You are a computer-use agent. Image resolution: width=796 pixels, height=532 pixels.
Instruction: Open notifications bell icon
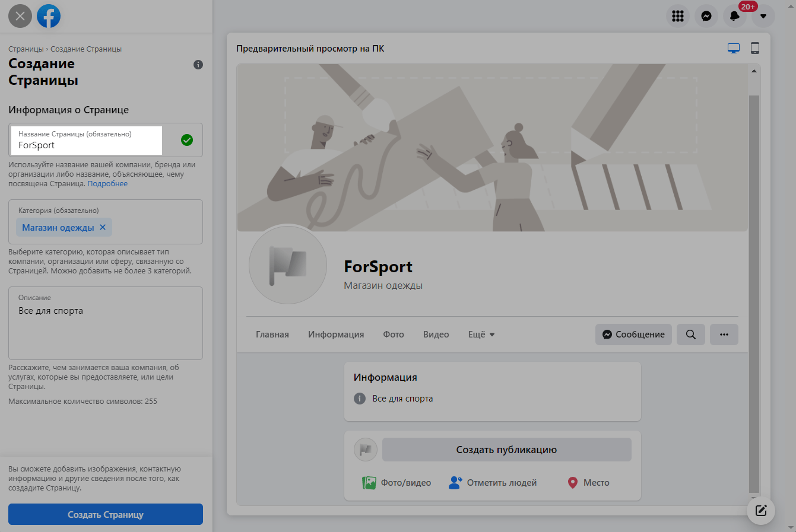tap(734, 16)
